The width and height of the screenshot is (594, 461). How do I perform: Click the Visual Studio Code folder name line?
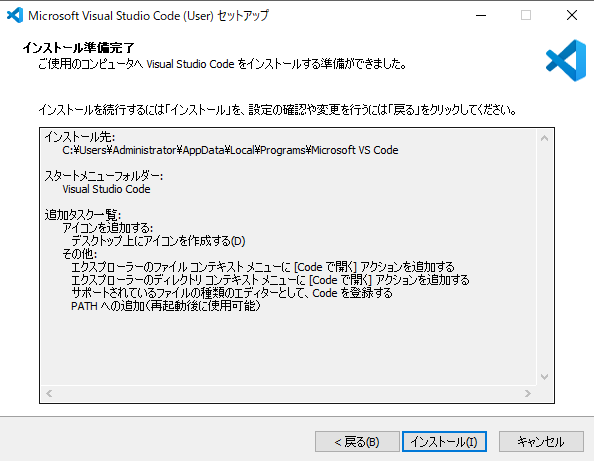(x=106, y=189)
